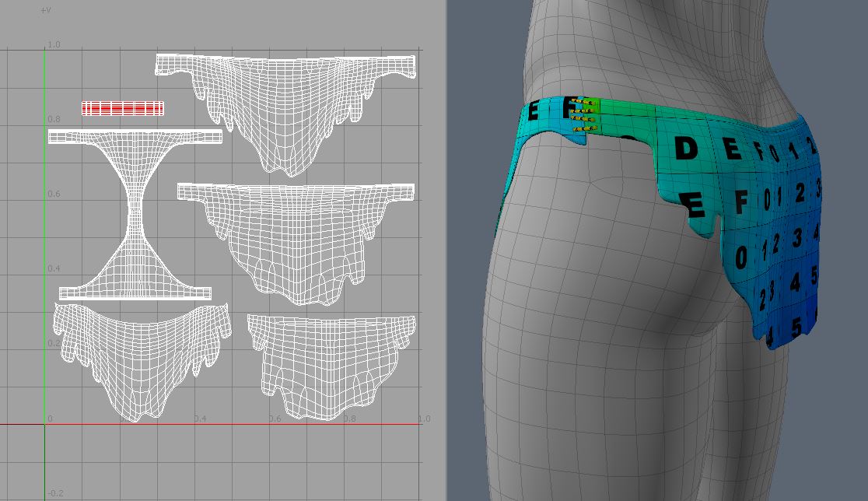
Task: Click the 1.0 label on V axis
Action: [53, 45]
